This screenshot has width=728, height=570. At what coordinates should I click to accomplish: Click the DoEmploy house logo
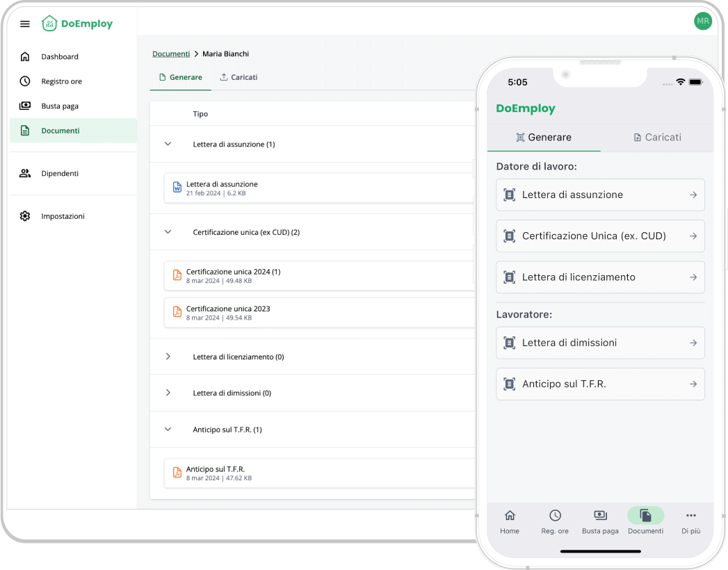tap(49, 24)
